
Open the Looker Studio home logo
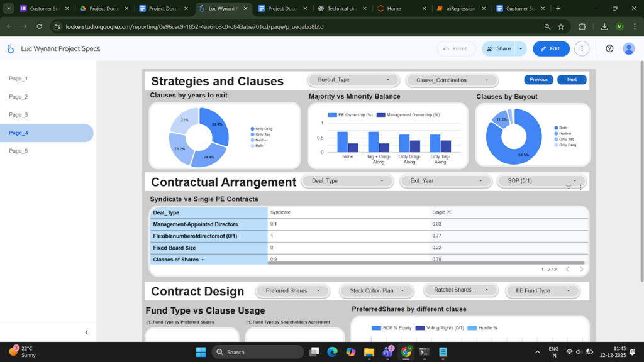coord(11,49)
